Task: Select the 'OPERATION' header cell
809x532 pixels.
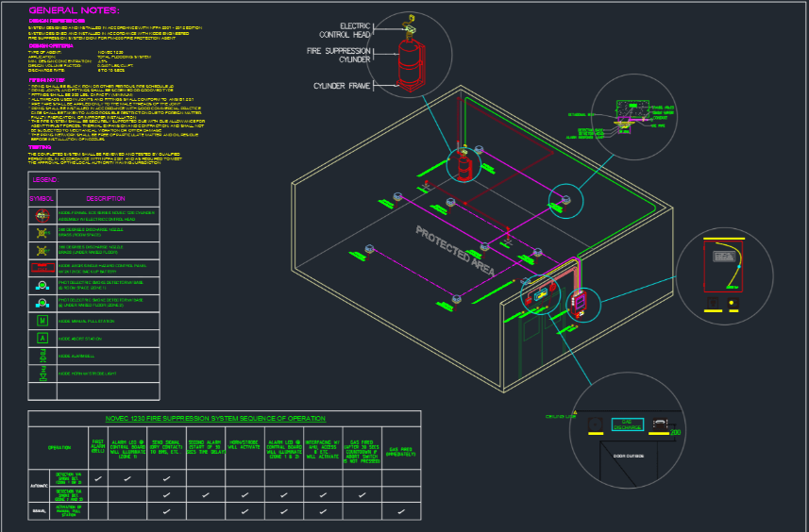Action: [x=59, y=447]
